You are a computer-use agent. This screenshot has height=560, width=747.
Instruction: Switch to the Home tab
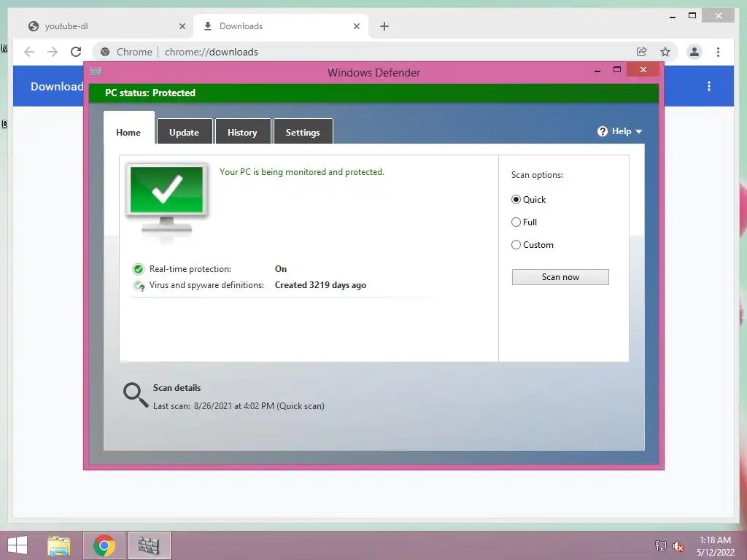click(128, 133)
